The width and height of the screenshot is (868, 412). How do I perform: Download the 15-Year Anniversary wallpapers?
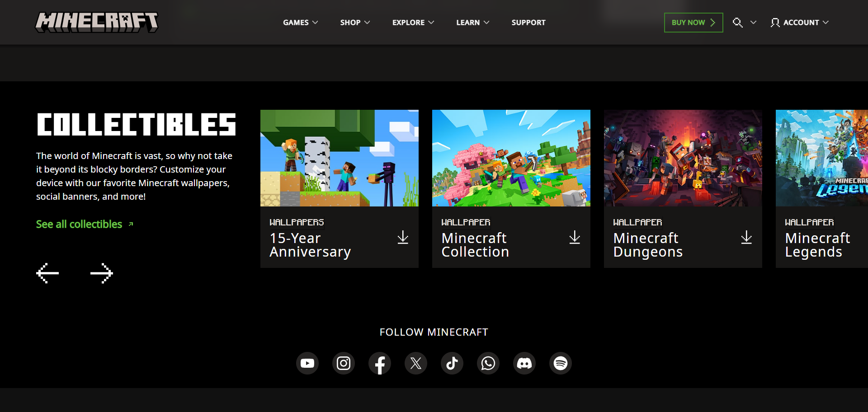pos(403,237)
